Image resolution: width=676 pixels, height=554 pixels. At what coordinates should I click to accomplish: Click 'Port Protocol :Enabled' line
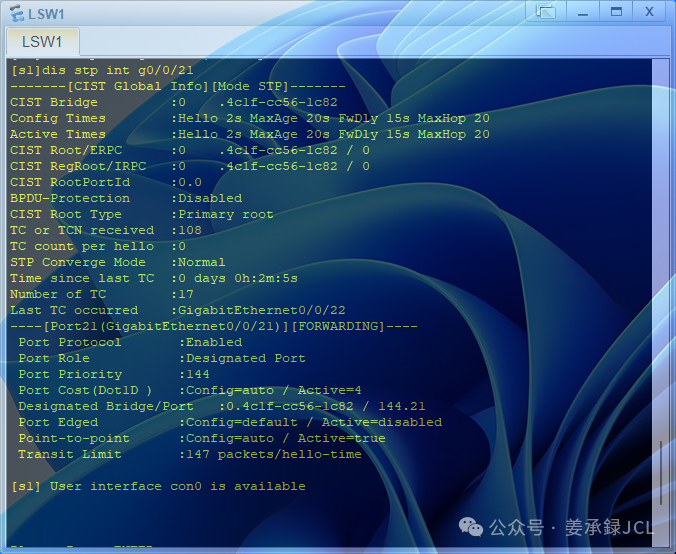point(130,342)
